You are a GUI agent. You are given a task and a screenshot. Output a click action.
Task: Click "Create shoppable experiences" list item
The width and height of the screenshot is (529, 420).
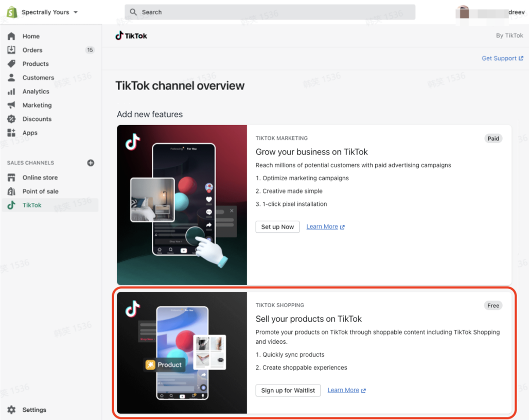[x=301, y=367]
